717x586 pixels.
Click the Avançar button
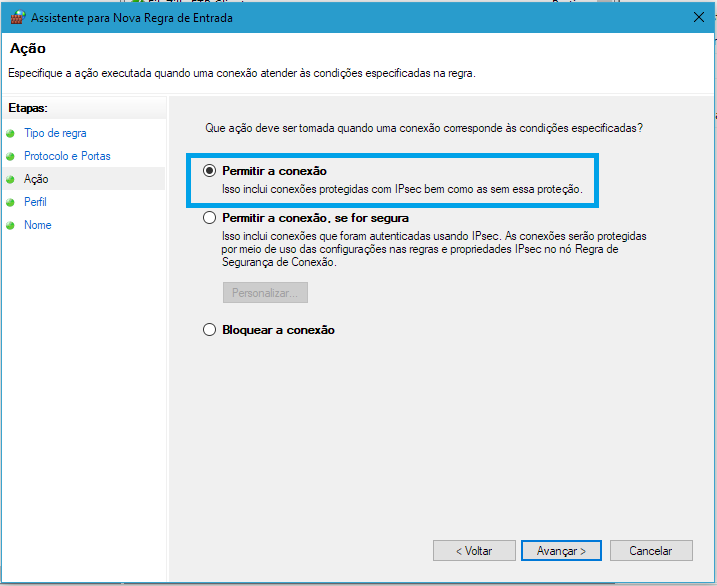tap(561, 551)
